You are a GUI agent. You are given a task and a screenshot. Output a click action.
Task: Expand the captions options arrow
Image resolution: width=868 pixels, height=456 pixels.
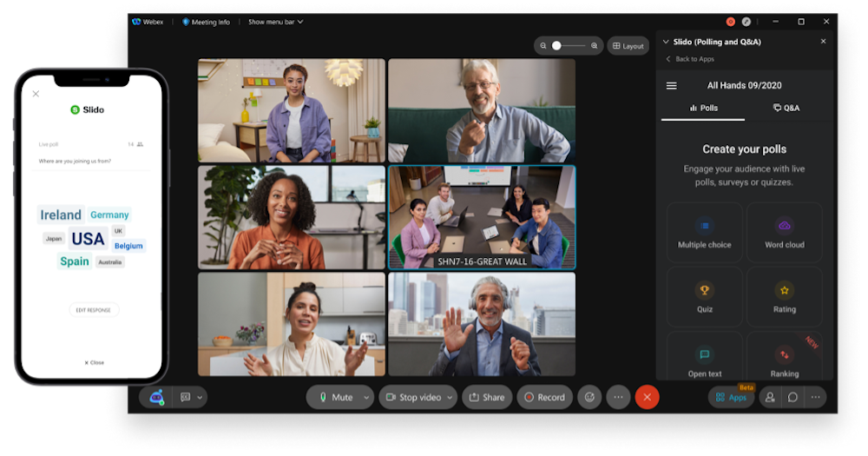200,397
